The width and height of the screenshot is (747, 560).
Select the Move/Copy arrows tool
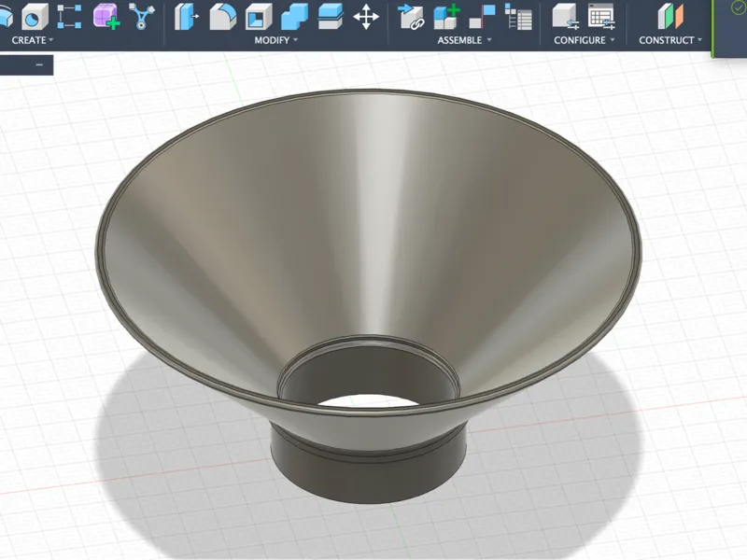(x=366, y=16)
